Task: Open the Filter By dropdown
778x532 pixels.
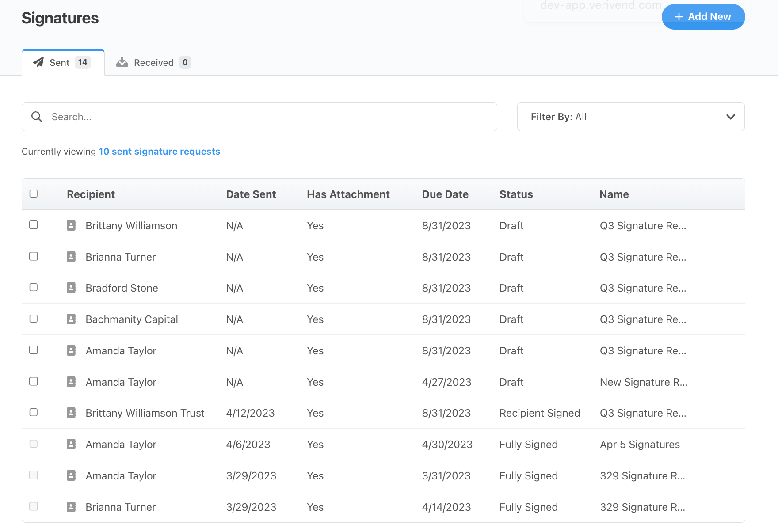Action: 631,117
